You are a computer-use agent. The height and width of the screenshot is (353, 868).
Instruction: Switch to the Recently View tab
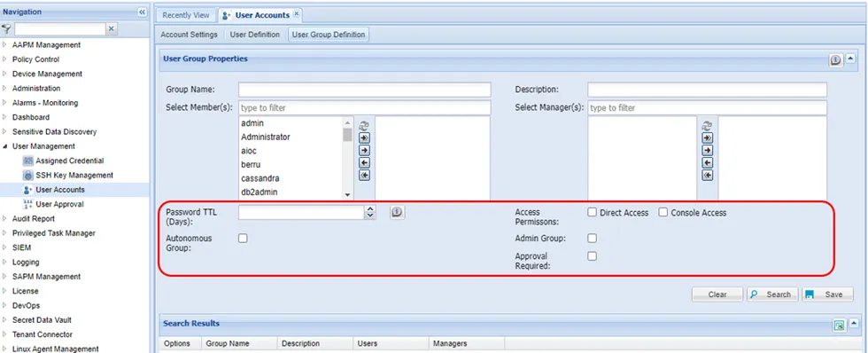coord(185,15)
